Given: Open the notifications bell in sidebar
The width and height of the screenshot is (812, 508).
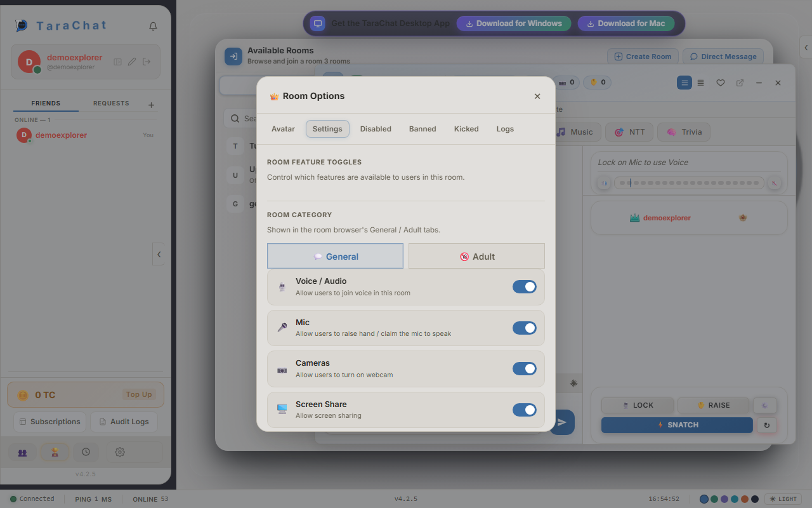Looking at the screenshot, I should point(153,27).
